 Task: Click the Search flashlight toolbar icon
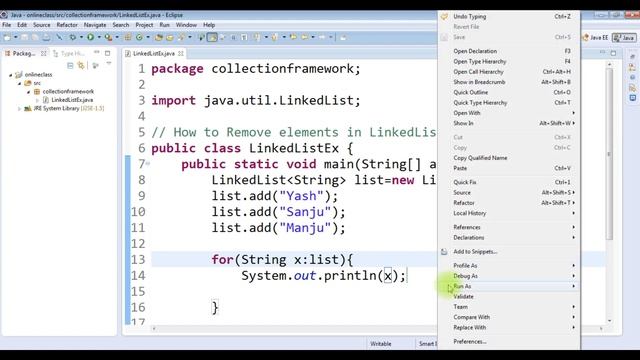[x=181, y=38]
